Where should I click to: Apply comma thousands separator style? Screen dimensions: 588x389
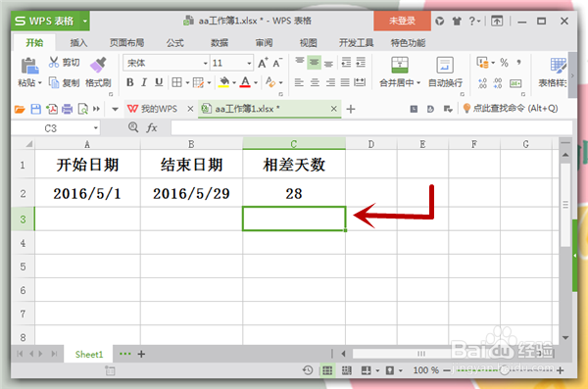click(x=519, y=63)
